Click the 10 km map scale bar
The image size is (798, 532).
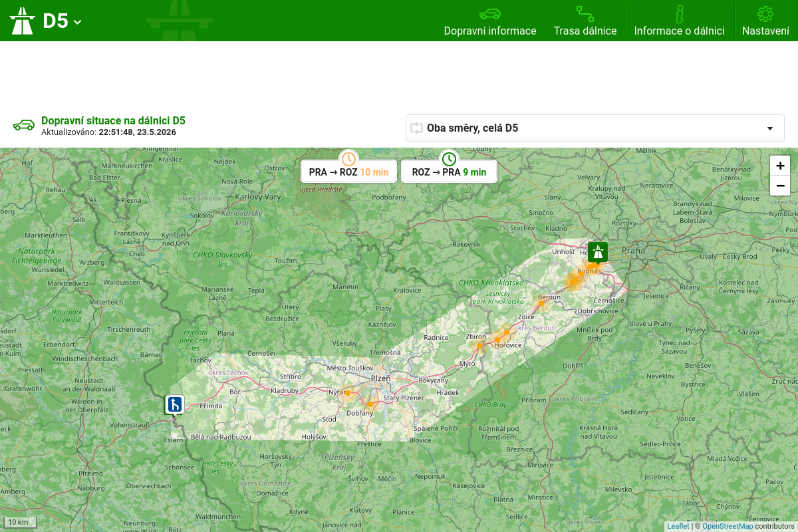[x=20, y=522]
